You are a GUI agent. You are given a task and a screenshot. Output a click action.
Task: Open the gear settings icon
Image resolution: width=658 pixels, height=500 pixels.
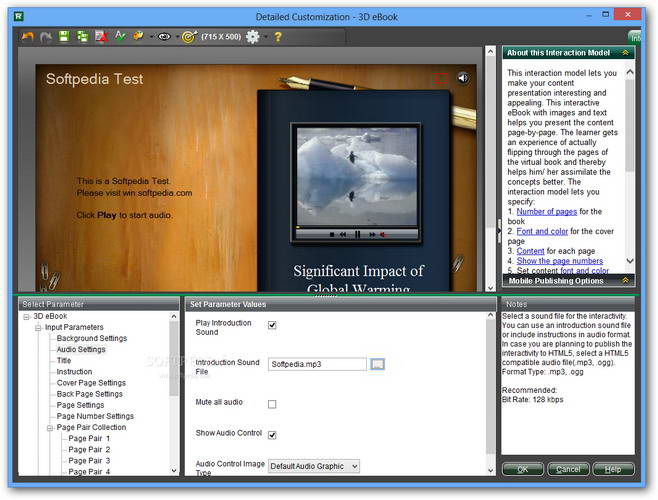click(252, 37)
